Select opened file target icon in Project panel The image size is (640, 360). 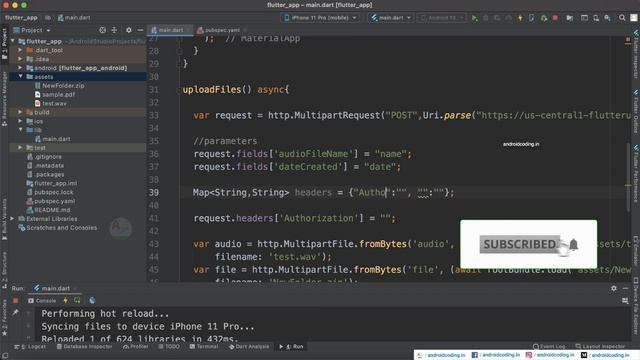click(x=102, y=30)
